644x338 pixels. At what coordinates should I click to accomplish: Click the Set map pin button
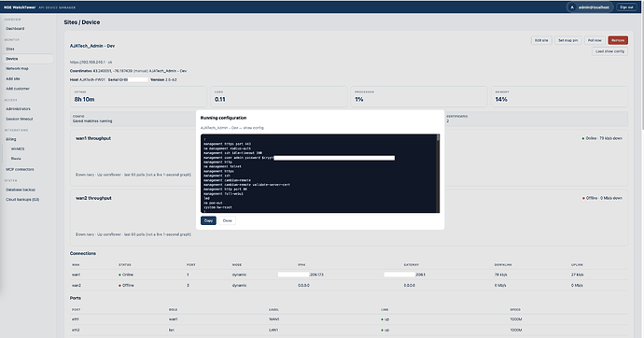pos(568,40)
